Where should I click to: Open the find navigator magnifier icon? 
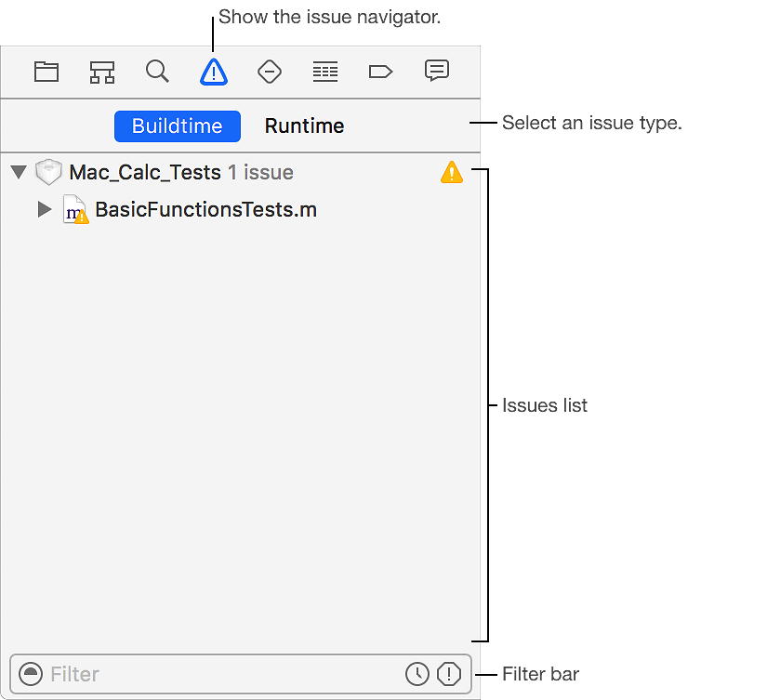point(157,72)
